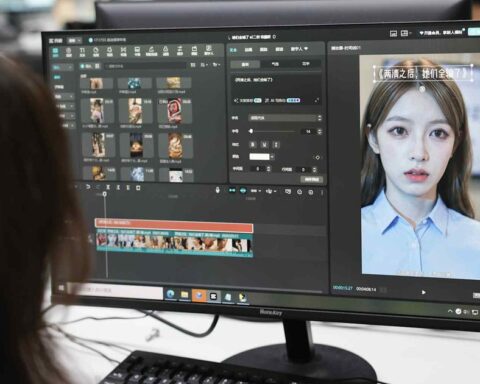Screen dimensions: 480x384
Task: Click the Undo arrow above timeline
Action: point(88,187)
